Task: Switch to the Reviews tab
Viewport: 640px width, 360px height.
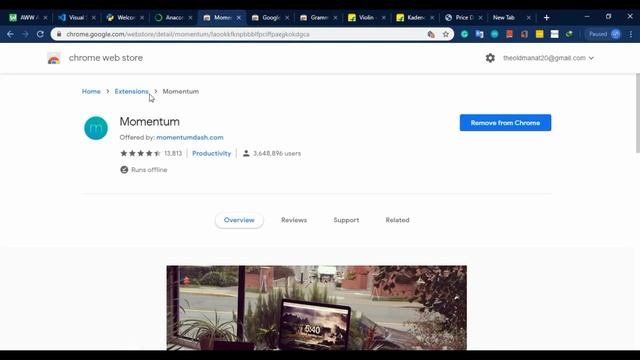Action: 294,220
